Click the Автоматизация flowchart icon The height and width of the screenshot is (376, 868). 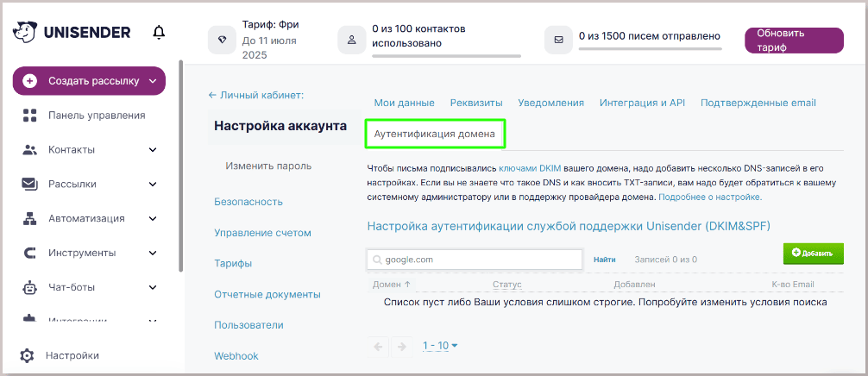29,218
